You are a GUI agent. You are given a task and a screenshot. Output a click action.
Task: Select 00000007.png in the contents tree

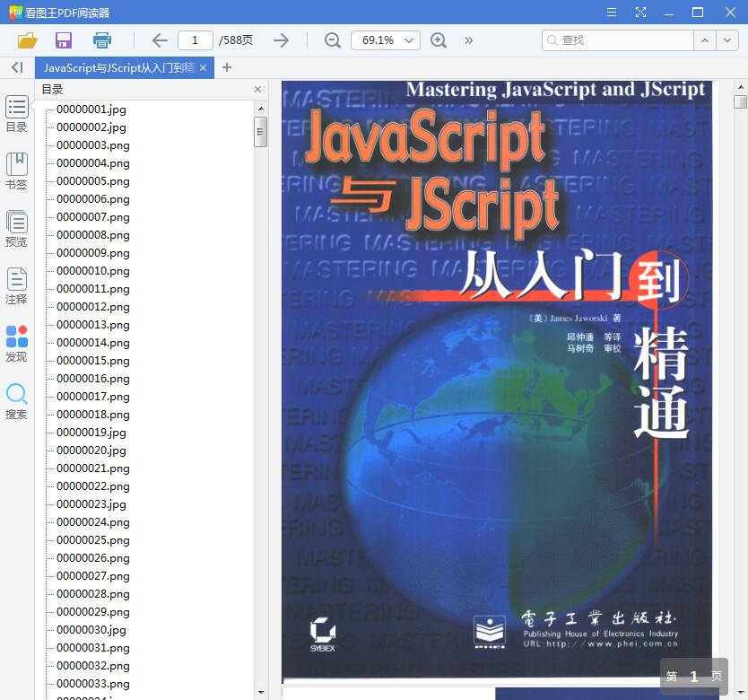click(93, 217)
